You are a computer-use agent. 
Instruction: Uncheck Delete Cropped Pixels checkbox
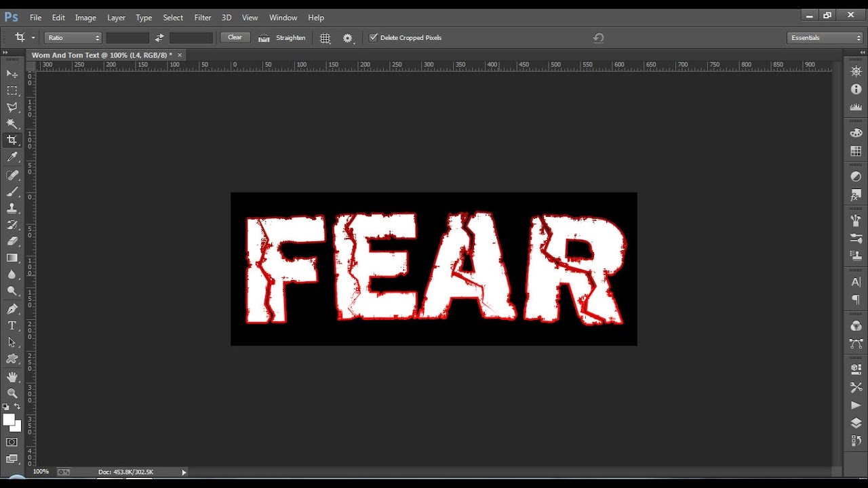click(x=373, y=38)
